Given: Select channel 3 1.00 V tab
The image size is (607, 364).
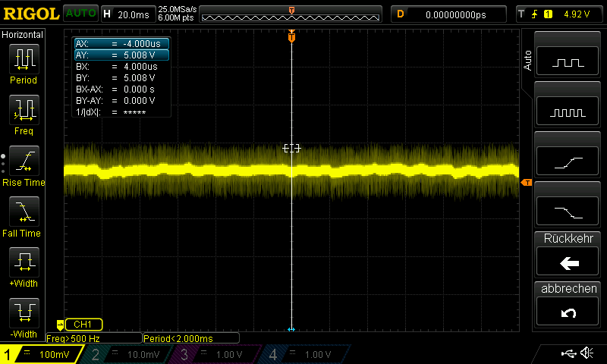Looking at the screenshot, I should [x=214, y=354].
